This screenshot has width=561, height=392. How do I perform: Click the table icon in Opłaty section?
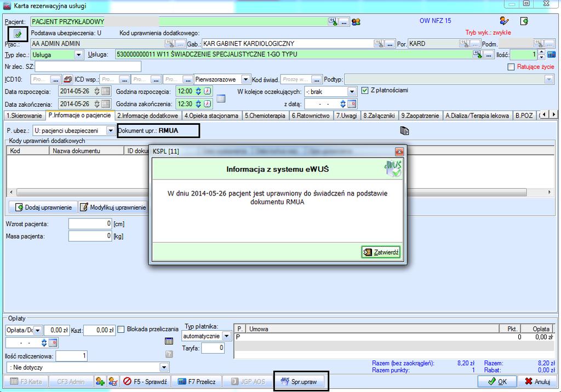coord(169,341)
